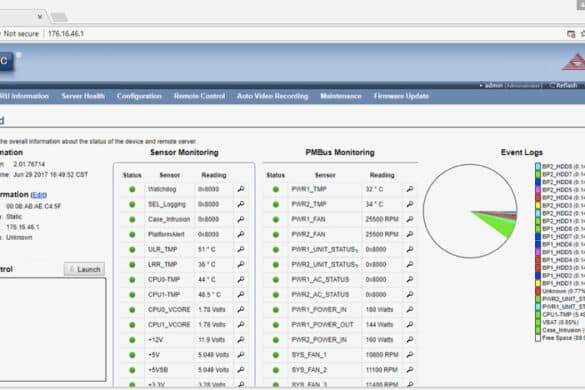
Task: Open details magnifier for PWR2_AC_STATUS
Action: point(410,294)
